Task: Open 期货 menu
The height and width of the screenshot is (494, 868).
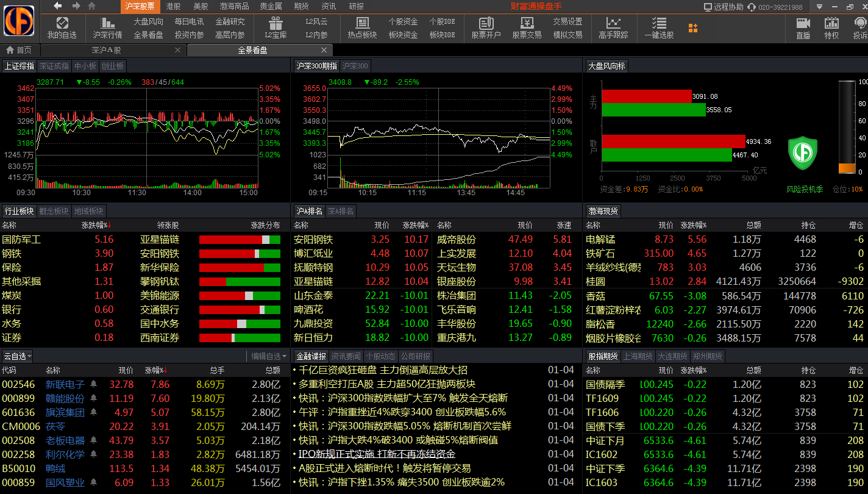Action: 301,6
